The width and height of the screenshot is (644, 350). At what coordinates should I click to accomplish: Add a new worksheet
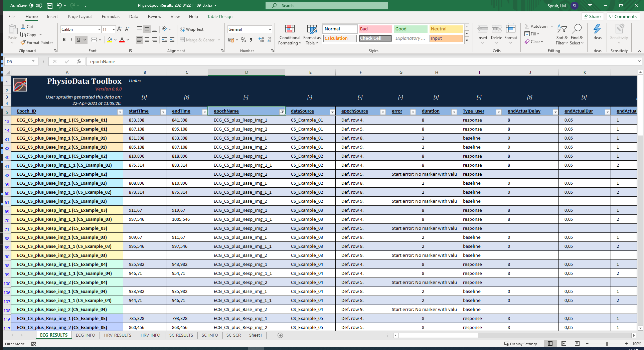(x=280, y=335)
